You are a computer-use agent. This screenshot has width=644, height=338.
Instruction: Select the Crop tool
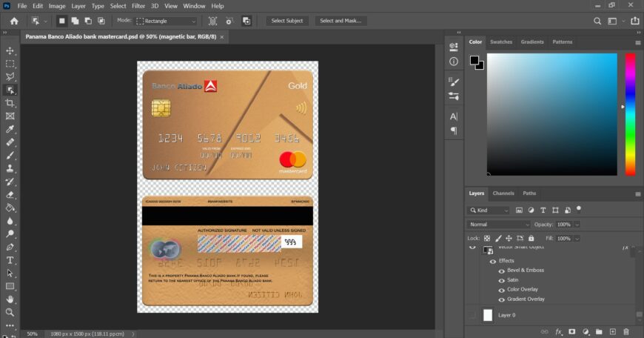click(10, 103)
